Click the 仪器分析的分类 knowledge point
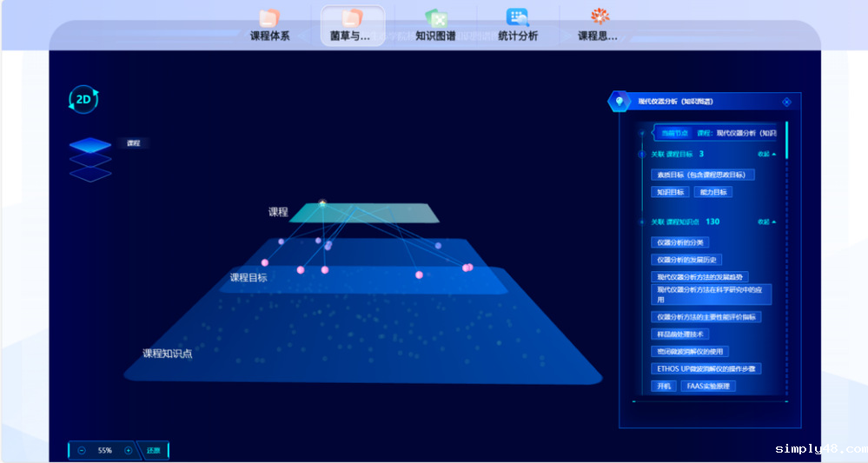Viewport: 868px width, 463px height. tap(681, 241)
